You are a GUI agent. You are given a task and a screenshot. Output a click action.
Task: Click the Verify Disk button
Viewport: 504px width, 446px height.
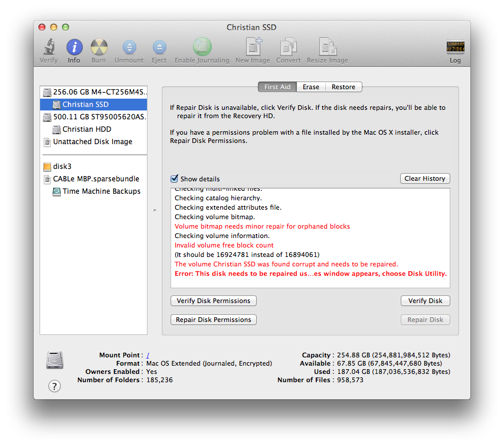[426, 301]
